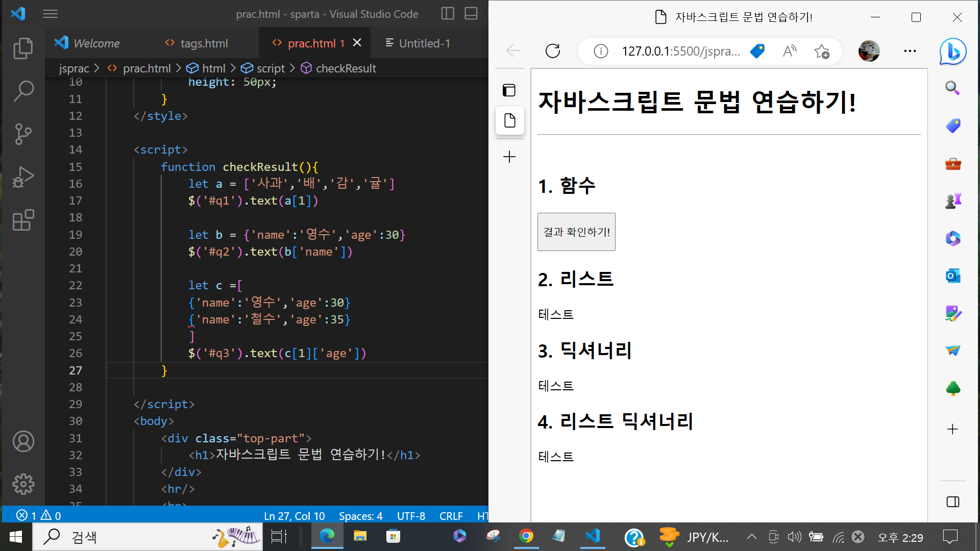Open the Manage gear menu
The height and width of the screenshot is (551, 980).
pos(23,484)
